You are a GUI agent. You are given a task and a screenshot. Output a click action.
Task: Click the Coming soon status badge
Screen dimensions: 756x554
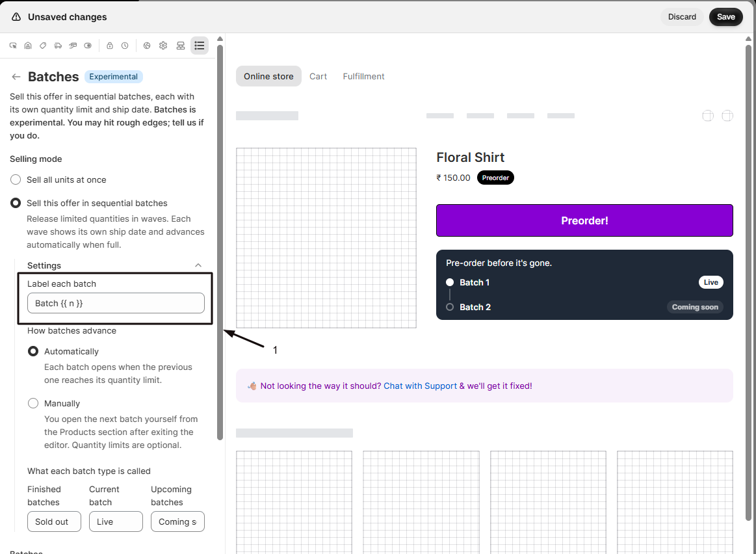tap(695, 307)
